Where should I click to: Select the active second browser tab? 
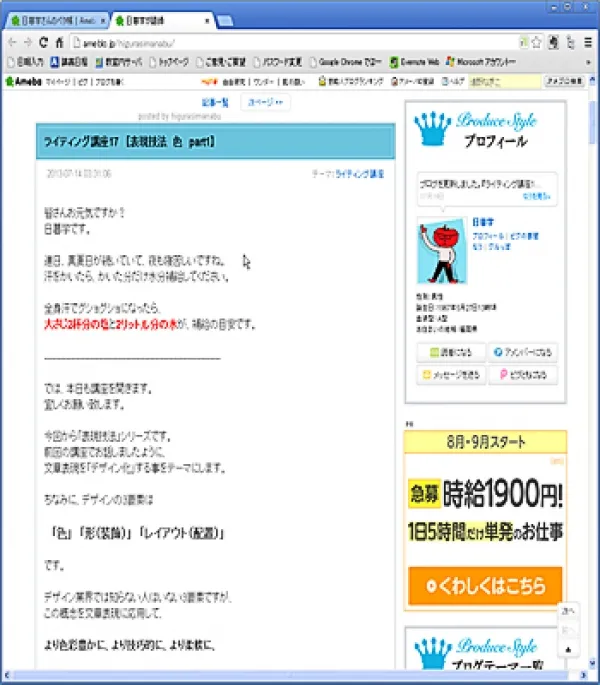pos(163,21)
